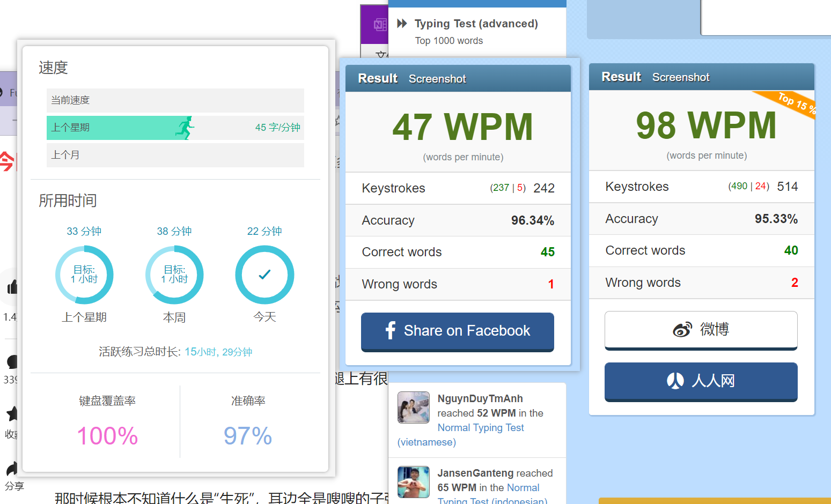Open Screenshot tab in 98 WPM result
This screenshot has width=831, height=504.
click(681, 77)
